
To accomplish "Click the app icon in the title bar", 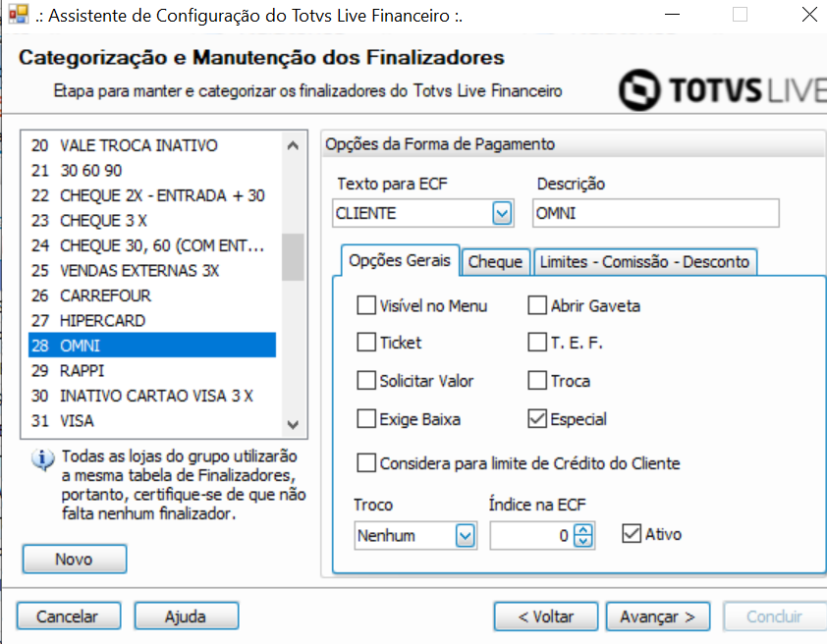I will pos(19,14).
